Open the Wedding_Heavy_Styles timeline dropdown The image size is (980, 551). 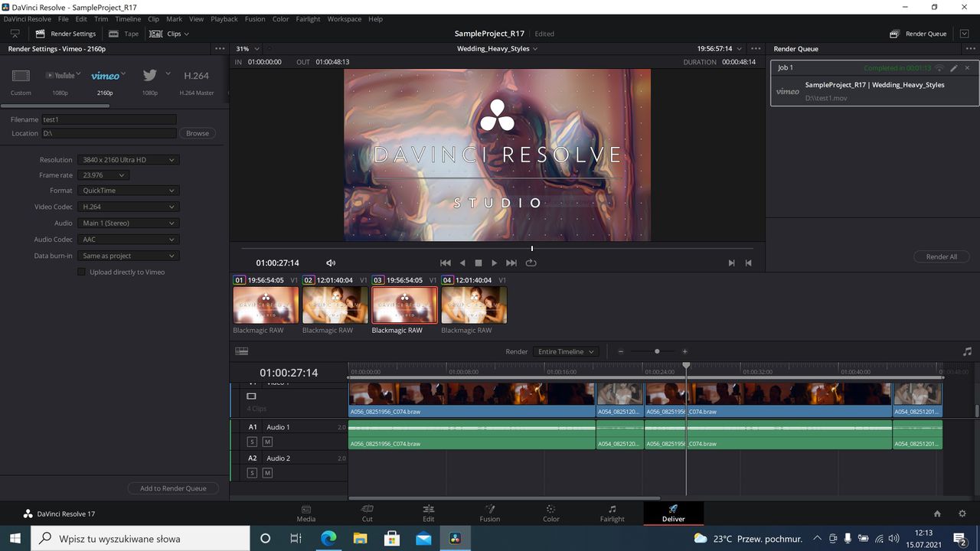[498, 48]
